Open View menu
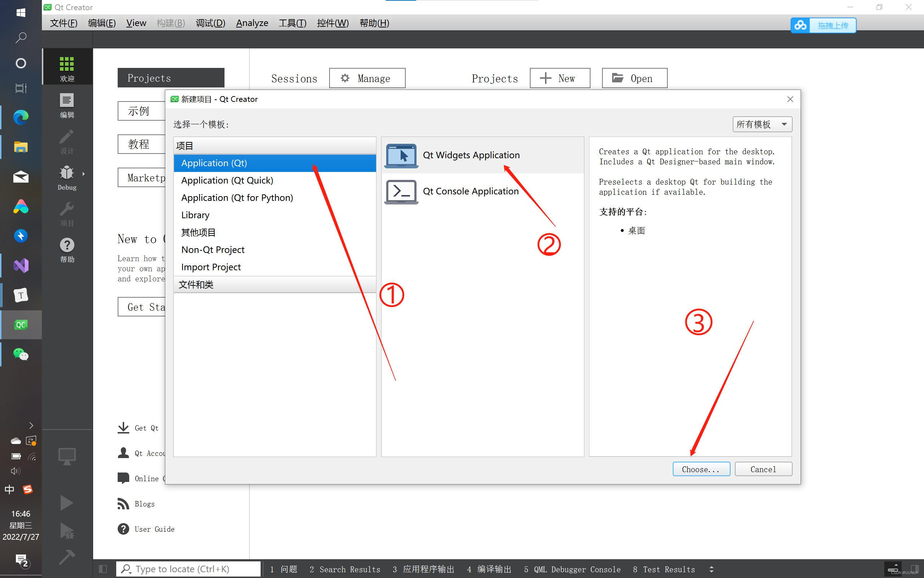924x578 pixels. (136, 23)
